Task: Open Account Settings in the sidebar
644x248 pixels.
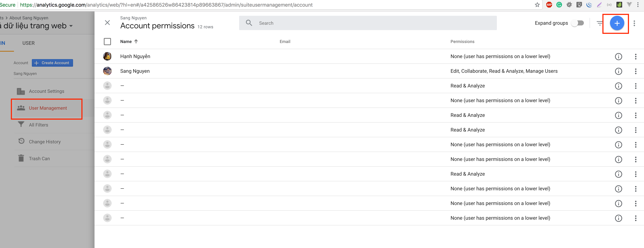Action: (x=47, y=91)
